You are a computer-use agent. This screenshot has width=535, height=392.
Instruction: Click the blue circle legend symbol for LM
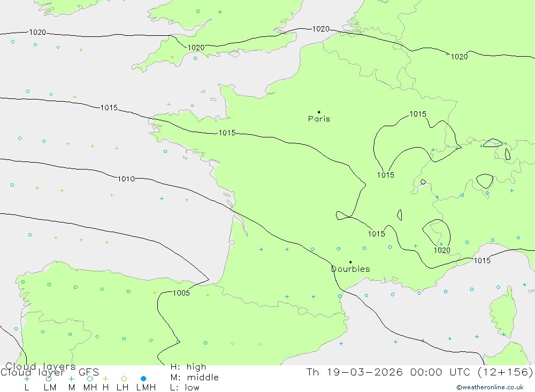(49, 379)
